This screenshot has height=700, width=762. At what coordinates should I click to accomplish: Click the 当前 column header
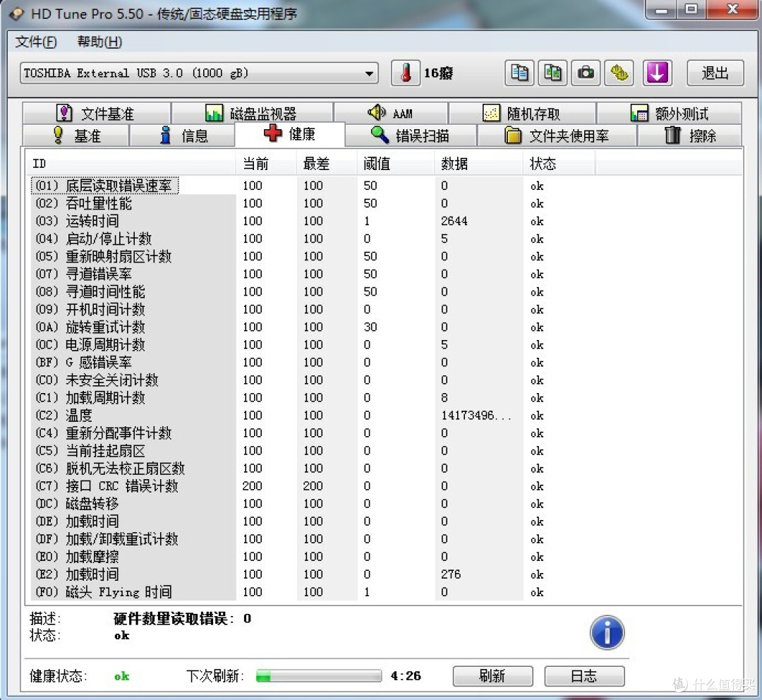(266, 164)
